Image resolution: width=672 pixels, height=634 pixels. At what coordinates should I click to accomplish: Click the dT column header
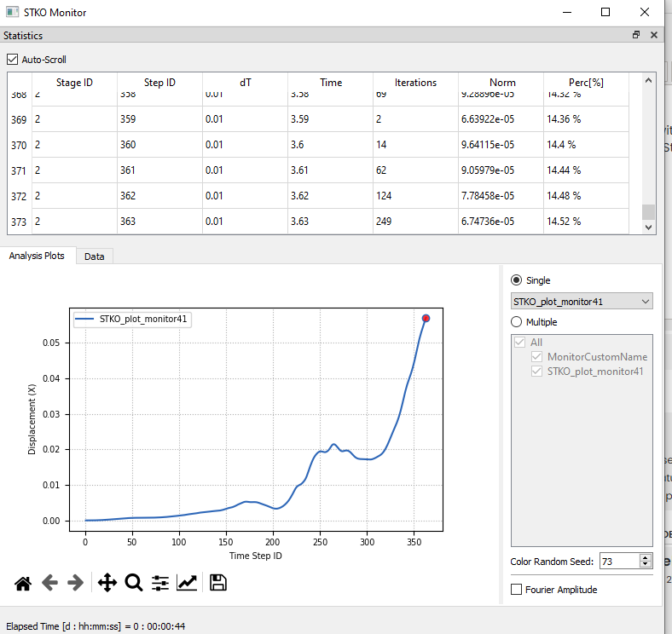(245, 83)
